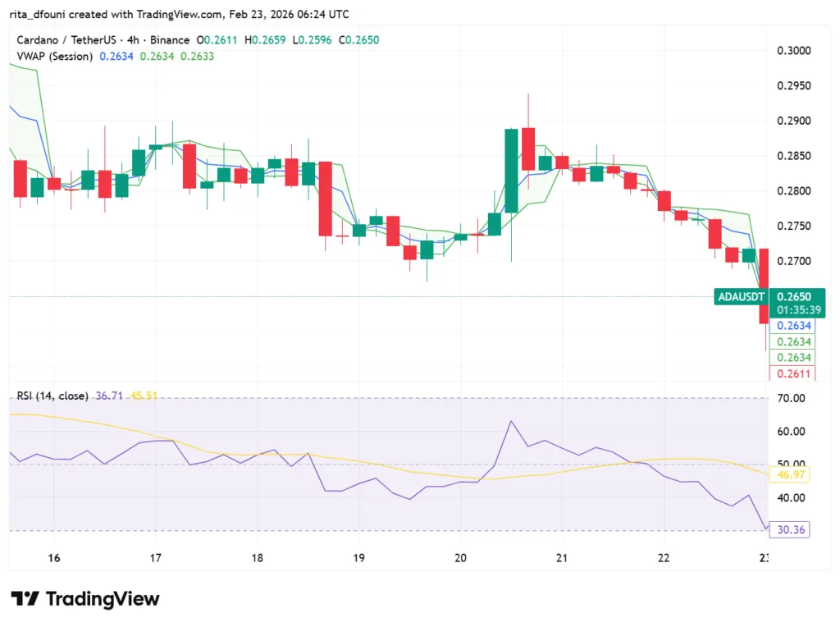Screen dimensions: 840x627
Task: Click the date label 20 on the time axis
Action: tap(460, 557)
